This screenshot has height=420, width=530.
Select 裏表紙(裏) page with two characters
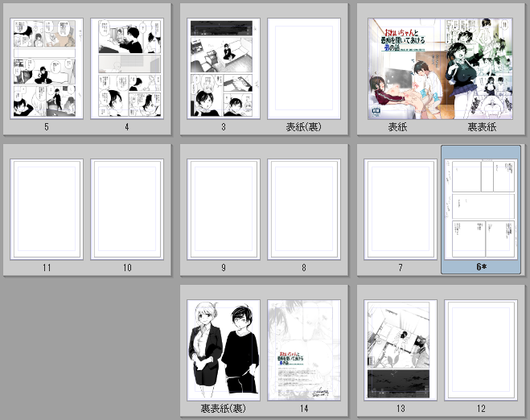pyautogui.click(x=224, y=350)
